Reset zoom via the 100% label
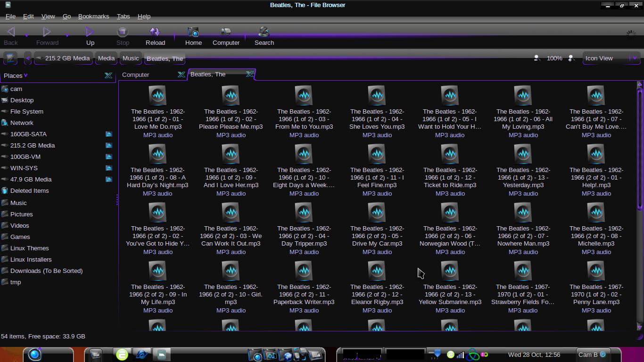The image size is (644, 362). point(554,58)
